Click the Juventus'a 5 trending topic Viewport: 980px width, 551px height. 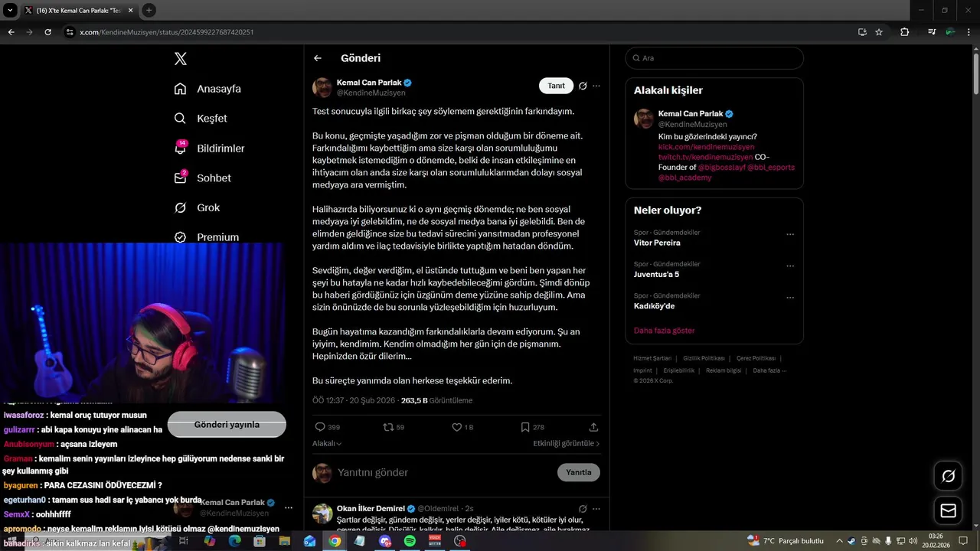(656, 274)
